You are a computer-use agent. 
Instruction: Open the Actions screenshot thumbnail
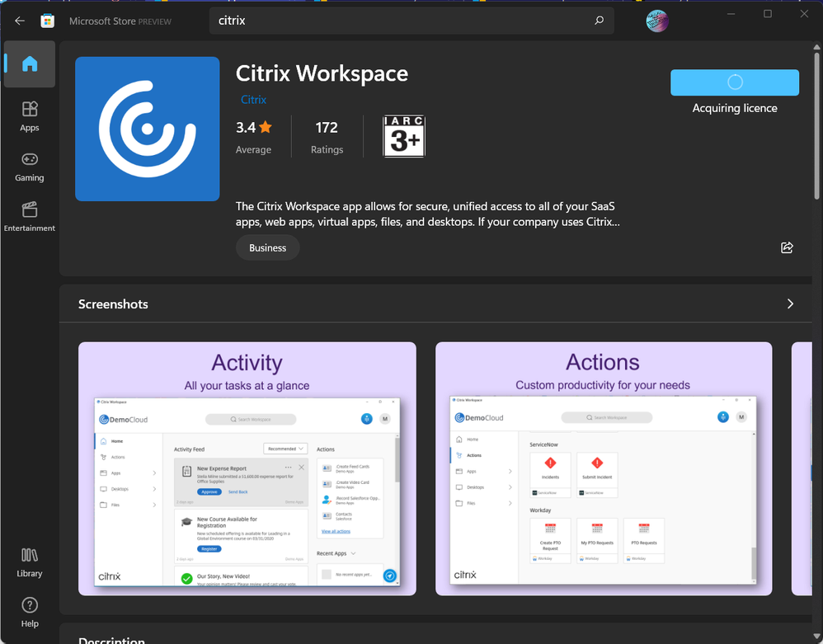coord(604,468)
